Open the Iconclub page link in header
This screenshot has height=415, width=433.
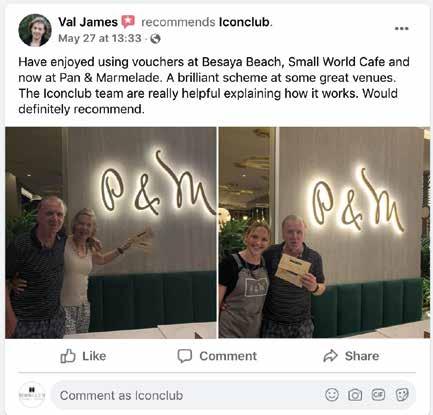[x=244, y=22]
